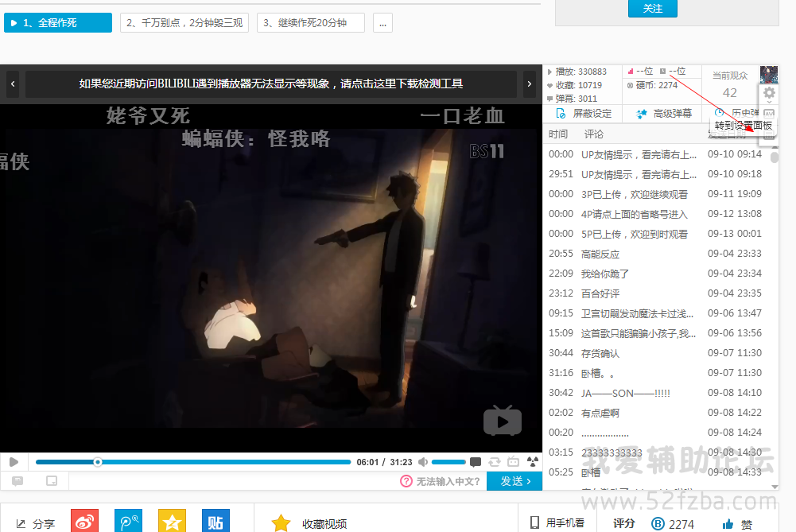Select part 1、全程作死

click(58, 23)
